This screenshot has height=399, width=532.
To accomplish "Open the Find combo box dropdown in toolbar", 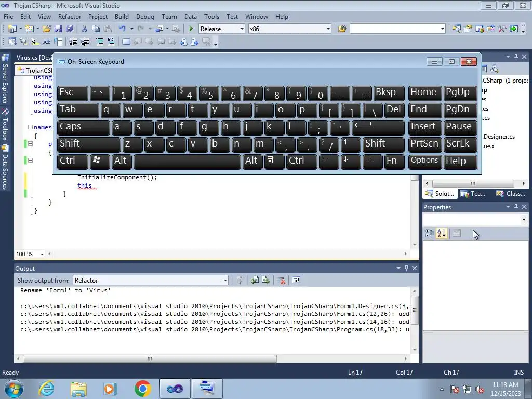I will [443, 29].
